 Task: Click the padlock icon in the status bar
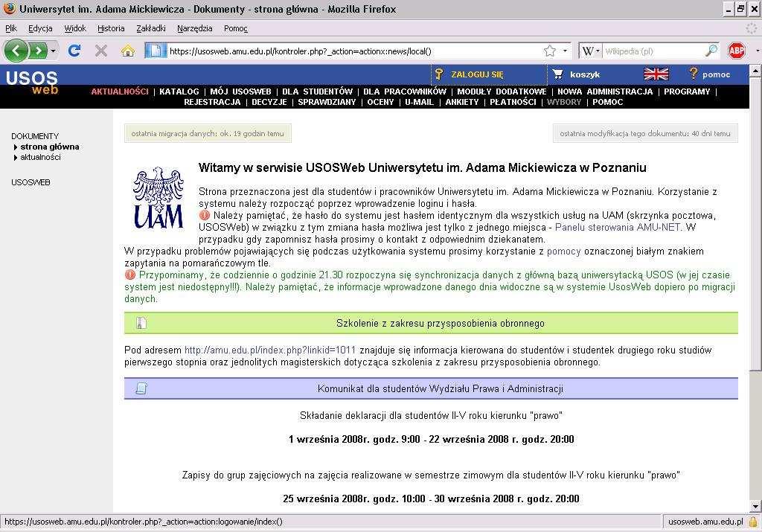coord(753,522)
